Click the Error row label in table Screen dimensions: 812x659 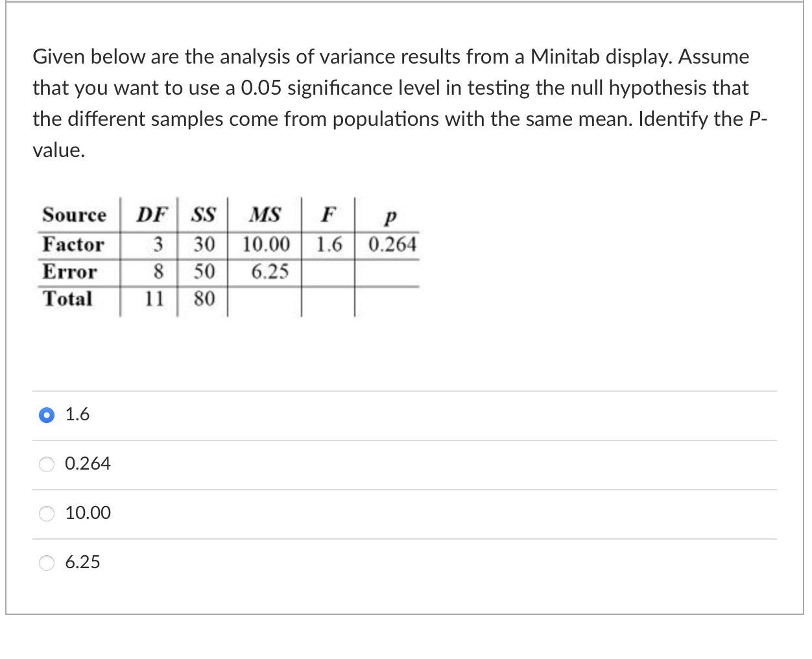click(69, 272)
